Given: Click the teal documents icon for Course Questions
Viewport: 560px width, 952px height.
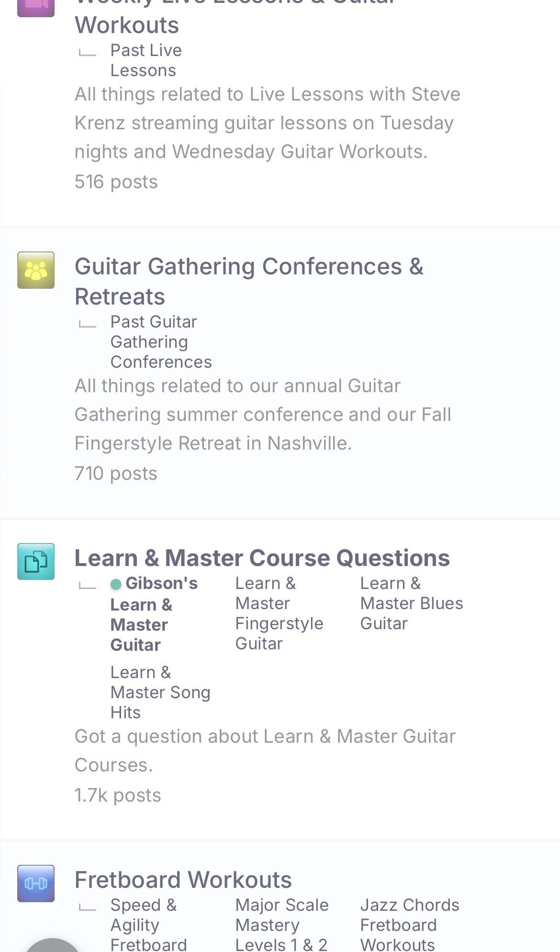Looking at the screenshot, I should coord(36,561).
